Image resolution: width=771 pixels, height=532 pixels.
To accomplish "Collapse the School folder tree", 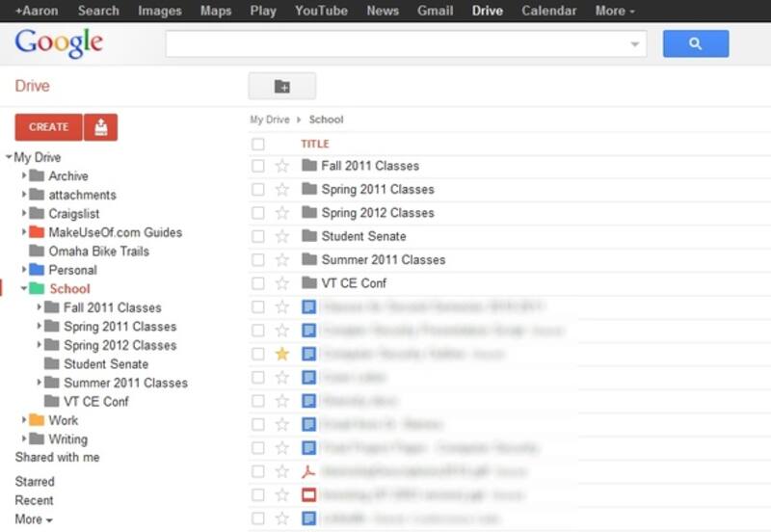I will click(24, 289).
